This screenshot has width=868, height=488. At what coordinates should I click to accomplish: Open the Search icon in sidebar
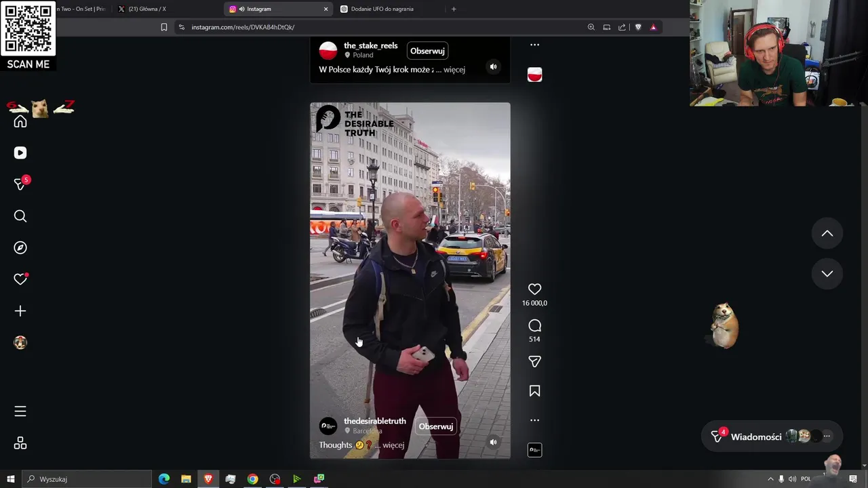coord(20,216)
